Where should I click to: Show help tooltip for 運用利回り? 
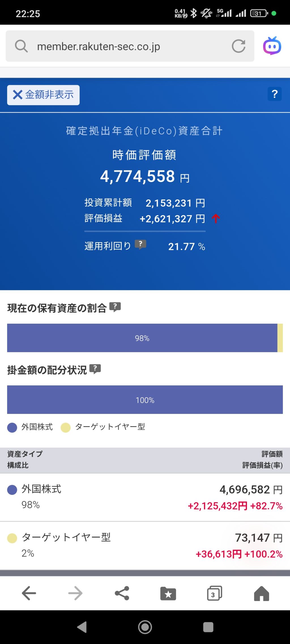140,244
